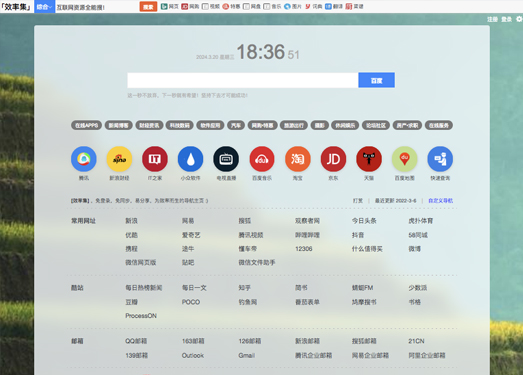The height and width of the screenshot is (375, 523).
Task: Click the blue 百度 search button
Action: (377, 80)
